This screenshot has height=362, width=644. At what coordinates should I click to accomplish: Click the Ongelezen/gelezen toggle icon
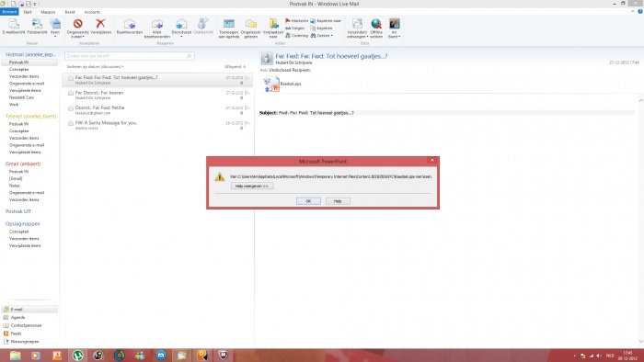point(251,24)
